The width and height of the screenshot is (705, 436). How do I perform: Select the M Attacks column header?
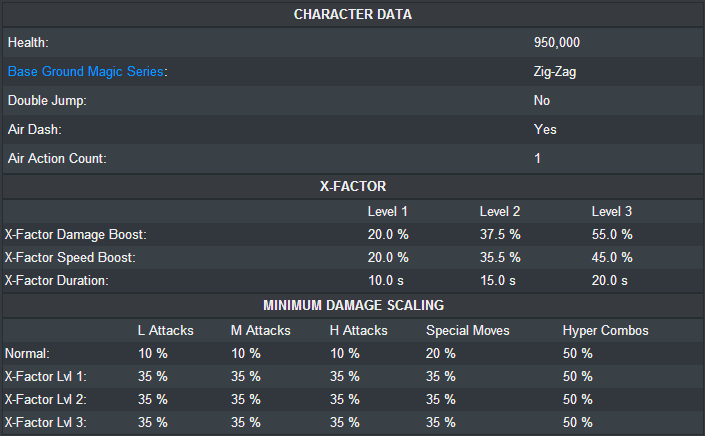261,330
